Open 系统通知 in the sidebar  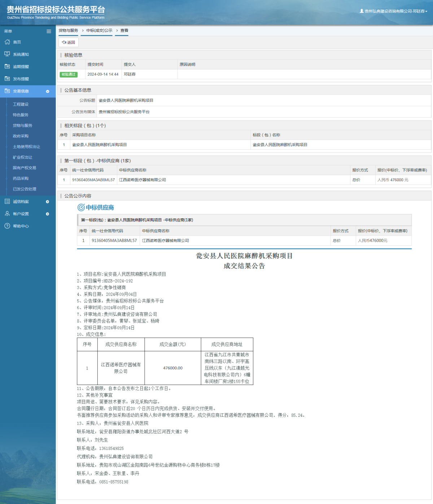(21, 54)
